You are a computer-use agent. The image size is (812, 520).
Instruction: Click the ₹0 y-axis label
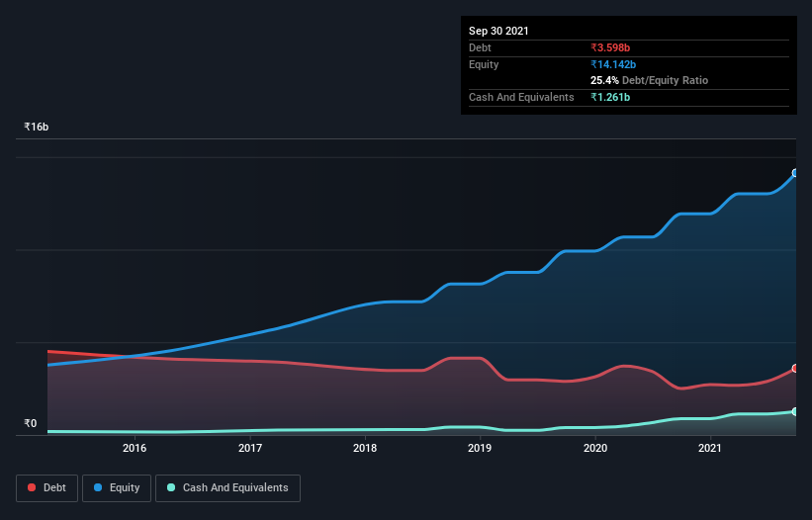(31, 423)
